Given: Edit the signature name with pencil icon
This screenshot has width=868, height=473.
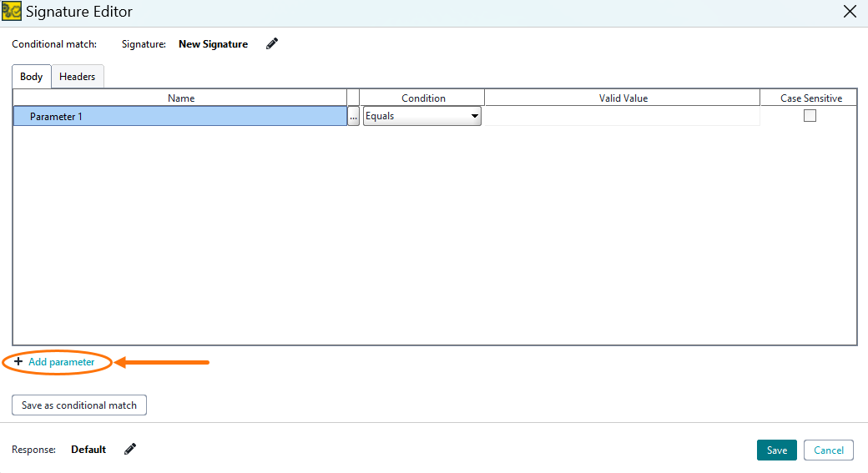Looking at the screenshot, I should click(272, 43).
